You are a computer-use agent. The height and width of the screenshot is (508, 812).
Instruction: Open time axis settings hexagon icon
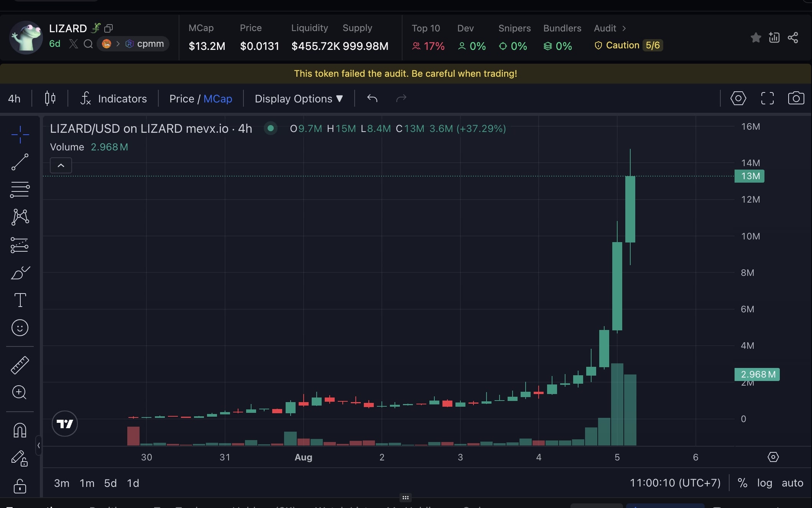(x=773, y=457)
